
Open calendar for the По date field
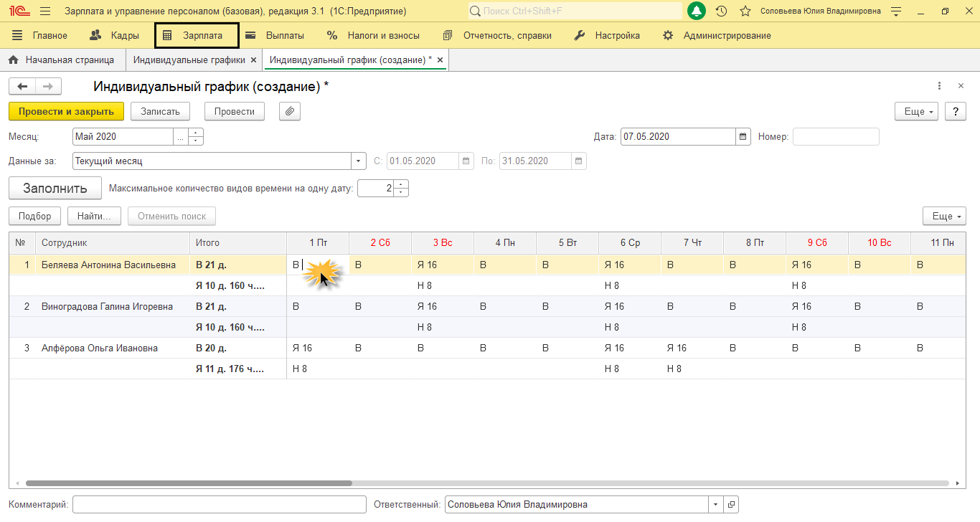coord(579,161)
